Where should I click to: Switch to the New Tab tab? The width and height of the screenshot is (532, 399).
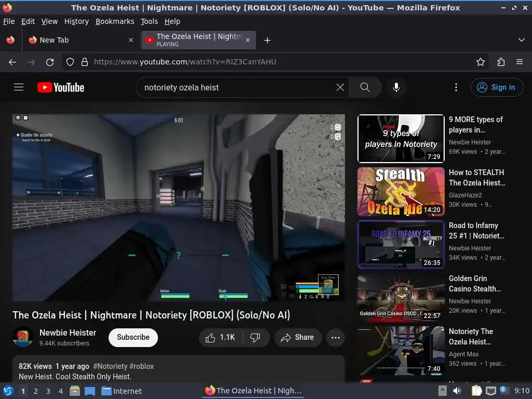click(81, 40)
